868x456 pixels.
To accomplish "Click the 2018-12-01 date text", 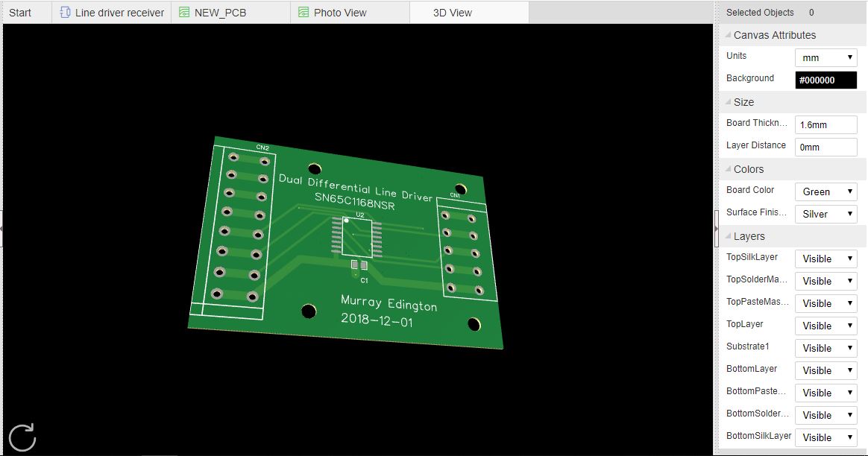I will pyautogui.click(x=377, y=320).
